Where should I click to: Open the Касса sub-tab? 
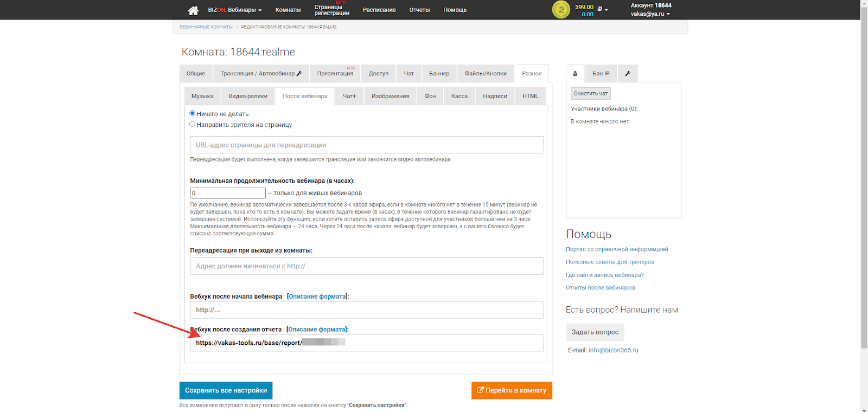(x=459, y=96)
